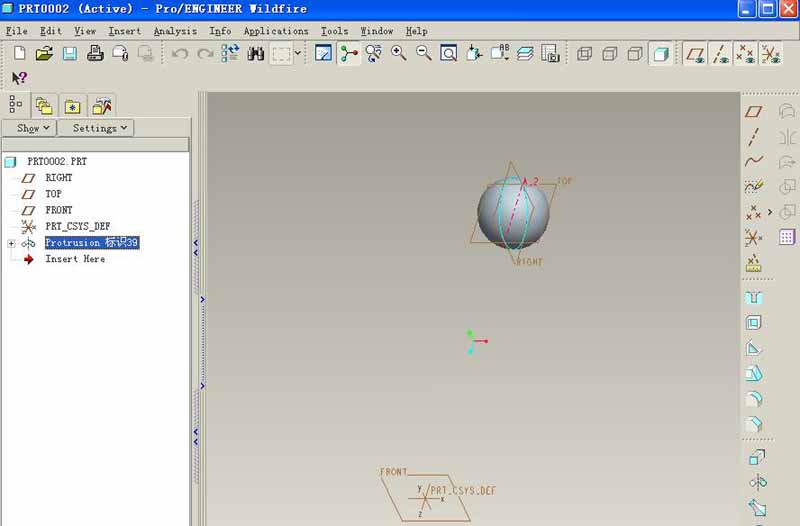
Task: Open the Settings dropdown in model tree
Action: pos(96,128)
